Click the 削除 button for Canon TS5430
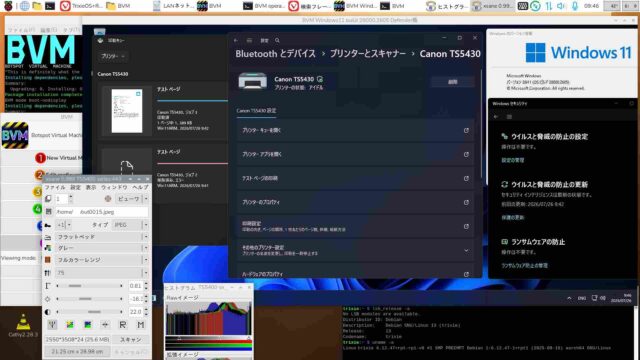Screen dimensions: 640x360 [453, 82]
